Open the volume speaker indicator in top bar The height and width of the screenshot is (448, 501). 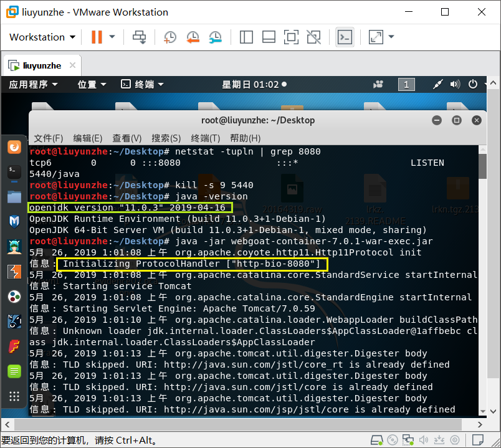coord(456,84)
